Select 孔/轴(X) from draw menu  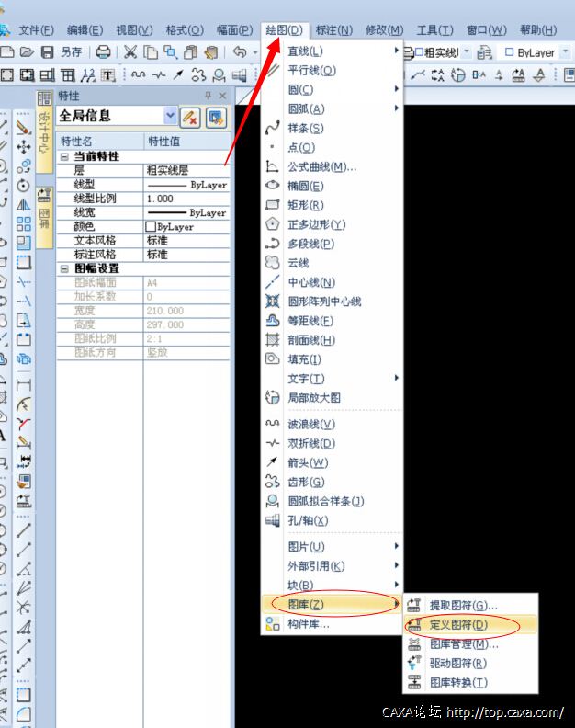[333, 521]
